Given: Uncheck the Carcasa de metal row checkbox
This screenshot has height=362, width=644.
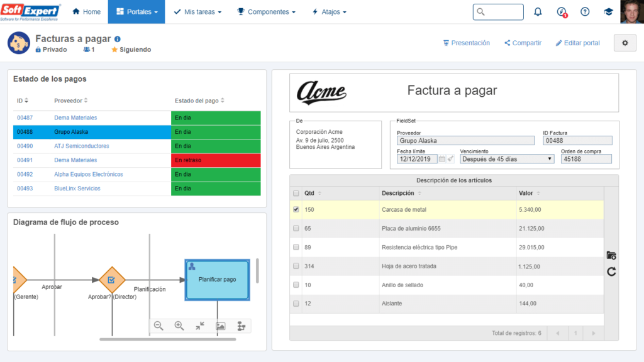Looking at the screenshot, I should [296, 209].
